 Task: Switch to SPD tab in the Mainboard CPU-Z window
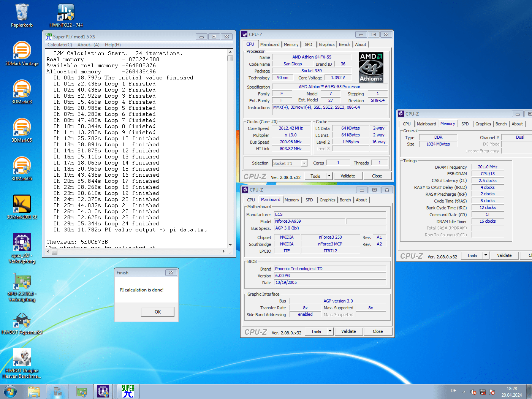pos(309,200)
